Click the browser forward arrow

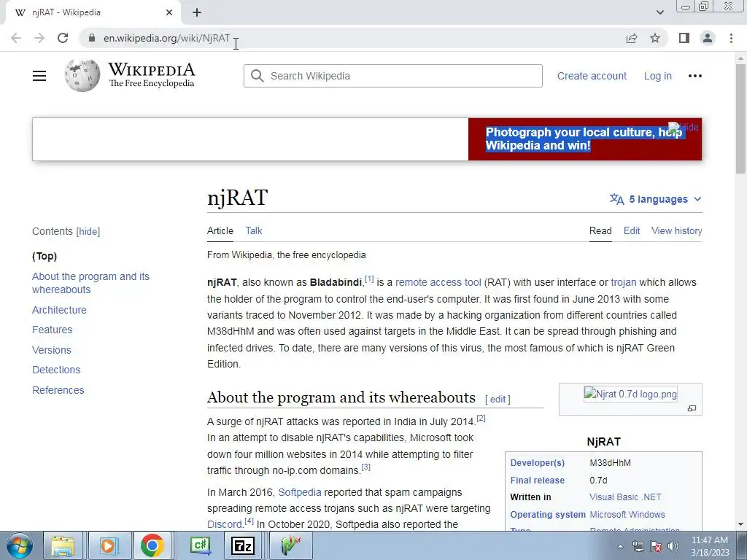[39, 38]
